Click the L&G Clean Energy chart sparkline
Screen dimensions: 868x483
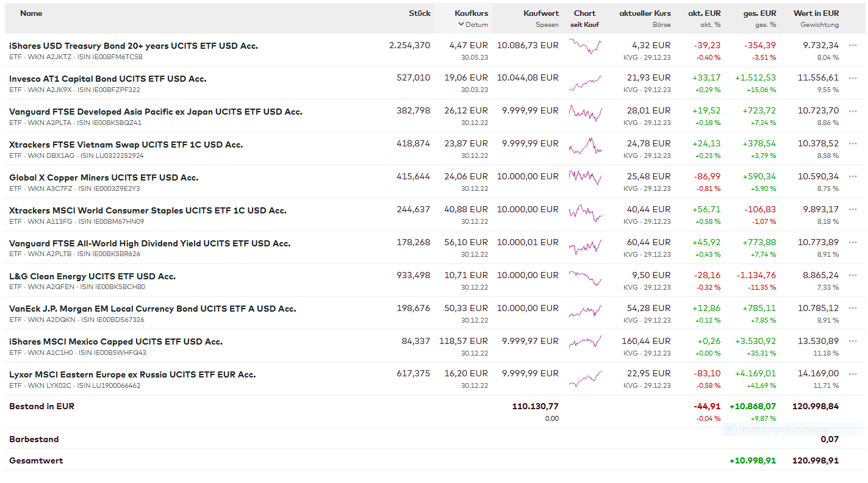point(585,277)
